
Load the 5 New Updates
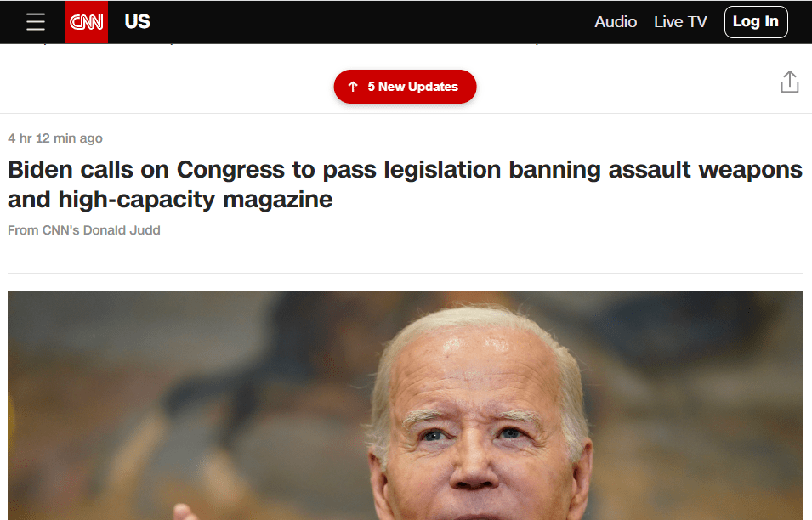[405, 87]
